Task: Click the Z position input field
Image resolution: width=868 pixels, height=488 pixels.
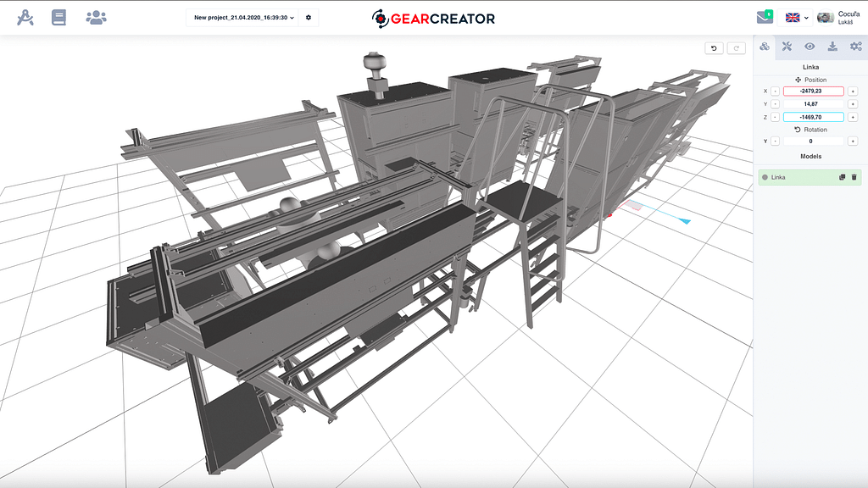Action: coord(813,117)
